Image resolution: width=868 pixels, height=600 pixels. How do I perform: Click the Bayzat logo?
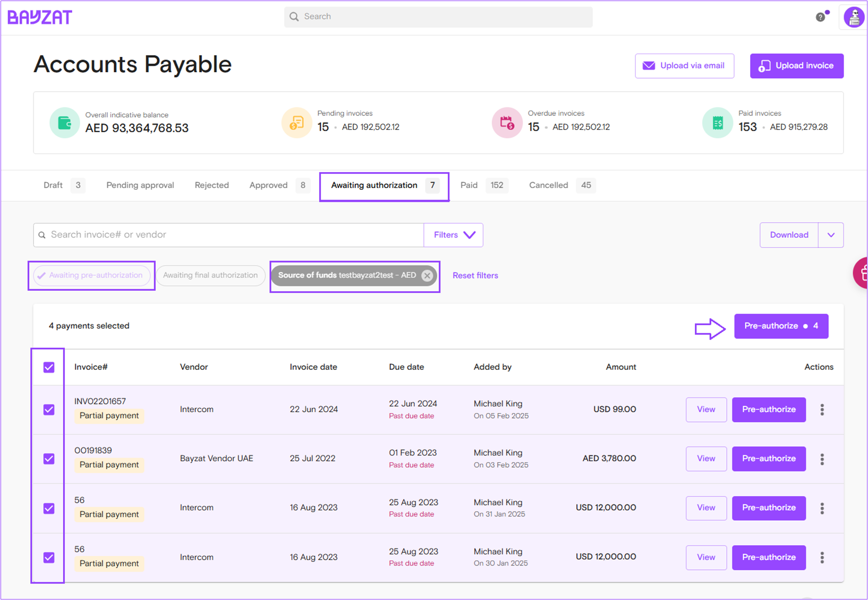(x=40, y=17)
